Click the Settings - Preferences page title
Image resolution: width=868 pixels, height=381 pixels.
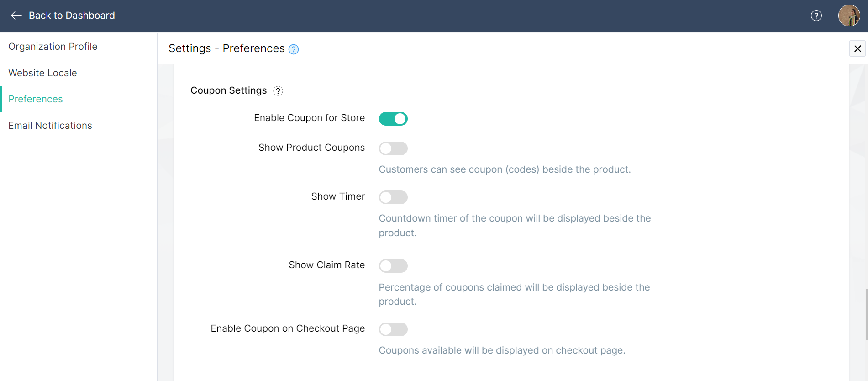226,48
